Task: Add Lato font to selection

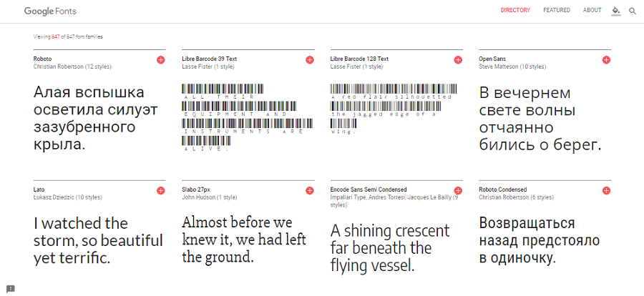Action: click(x=161, y=190)
